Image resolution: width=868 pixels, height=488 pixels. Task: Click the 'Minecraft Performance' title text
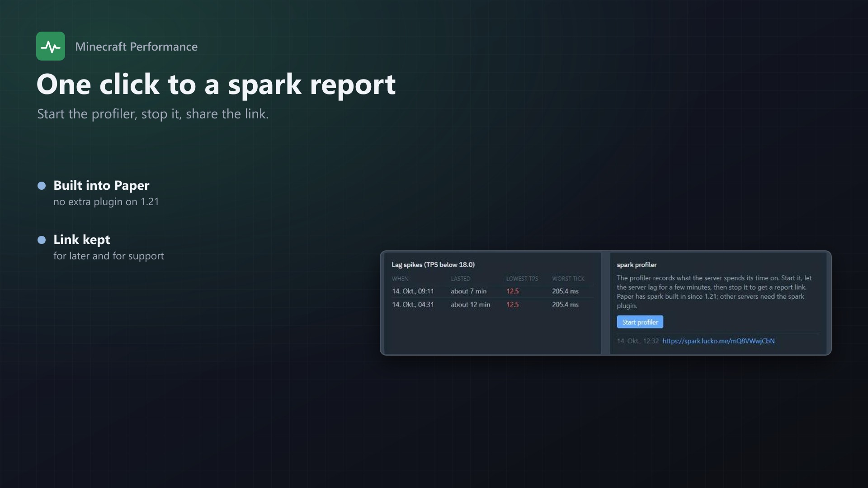coord(136,47)
